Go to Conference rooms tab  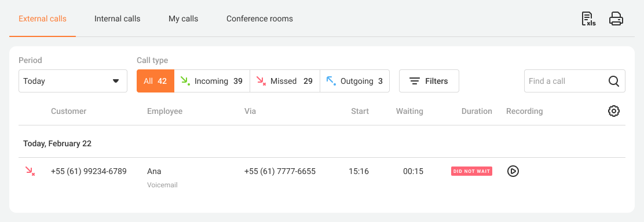(x=259, y=19)
